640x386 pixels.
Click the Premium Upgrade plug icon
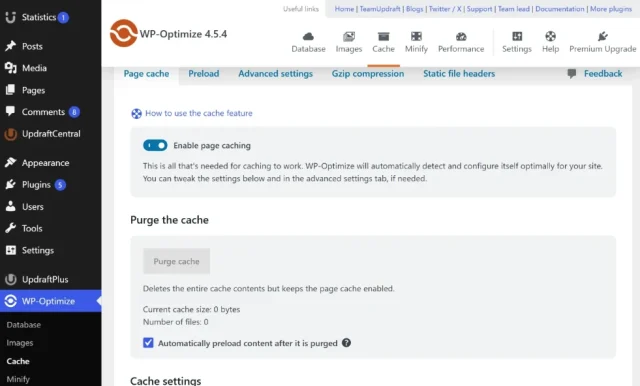coord(602,36)
